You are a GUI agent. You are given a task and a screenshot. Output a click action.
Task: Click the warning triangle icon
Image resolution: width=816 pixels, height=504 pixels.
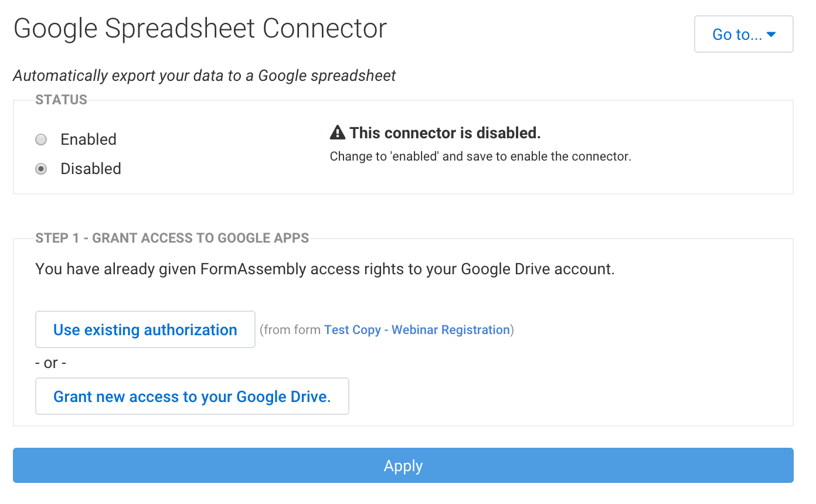[x=338, y=134]
